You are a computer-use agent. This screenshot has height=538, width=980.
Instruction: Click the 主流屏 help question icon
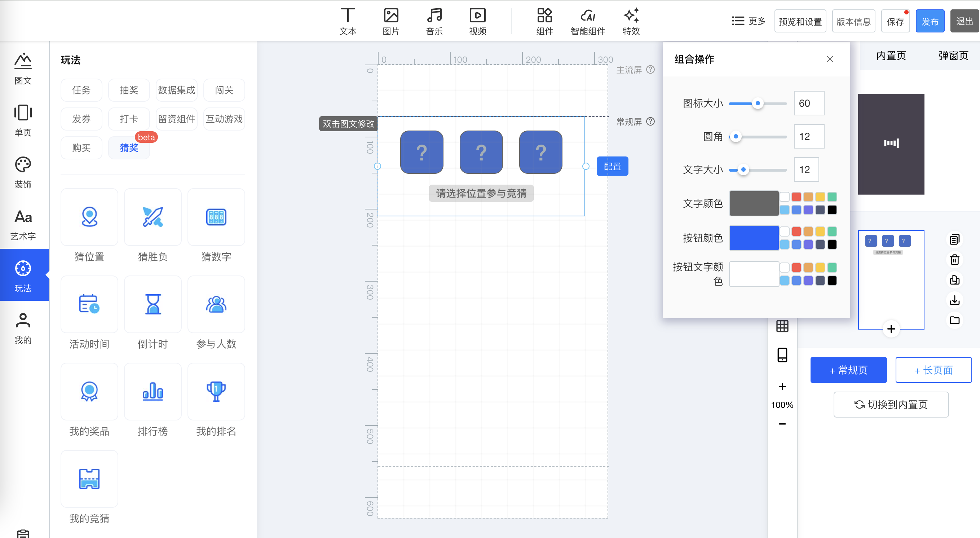pyautogui.click(x=650, y=70)
